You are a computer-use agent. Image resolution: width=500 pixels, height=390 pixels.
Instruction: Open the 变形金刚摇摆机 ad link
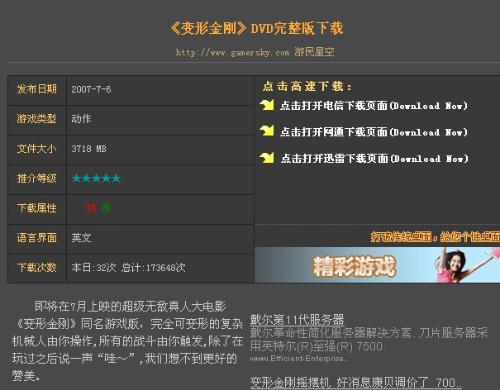point(356,382)
